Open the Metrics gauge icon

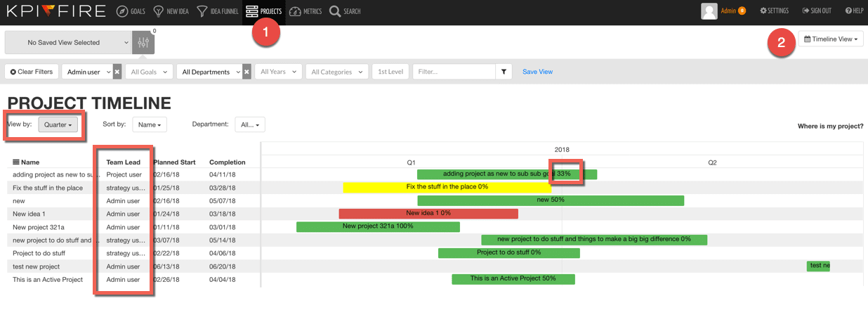tap(295, 11)
